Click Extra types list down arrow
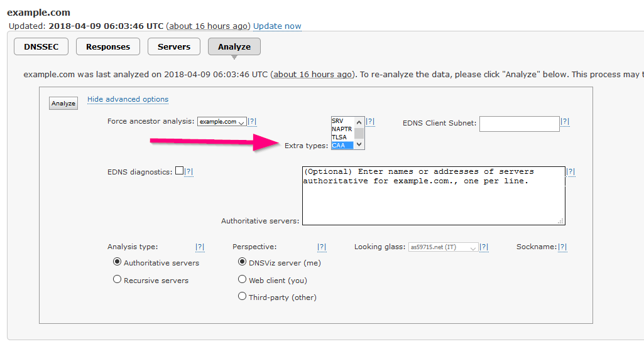 [x=359, y=144]
